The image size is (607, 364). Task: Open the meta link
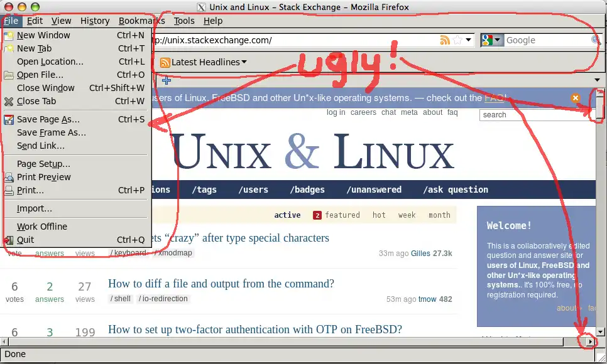[x=409, y=112]
